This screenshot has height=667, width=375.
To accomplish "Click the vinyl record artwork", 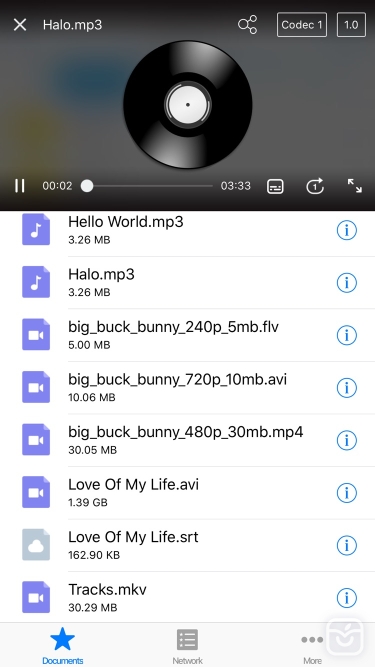I will pos(188,104).
